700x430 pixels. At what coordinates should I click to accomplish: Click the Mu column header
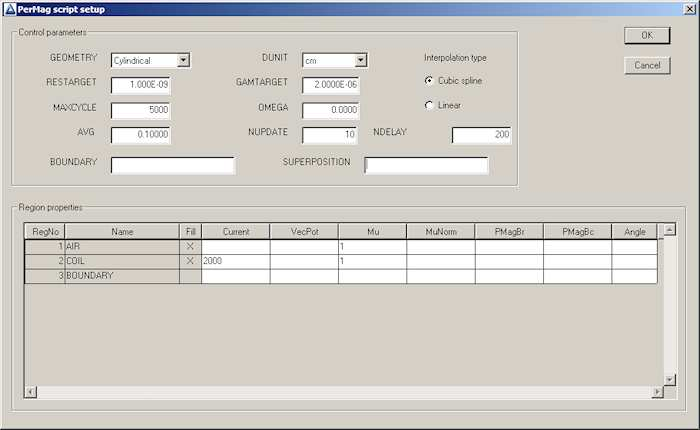point(372,232)
